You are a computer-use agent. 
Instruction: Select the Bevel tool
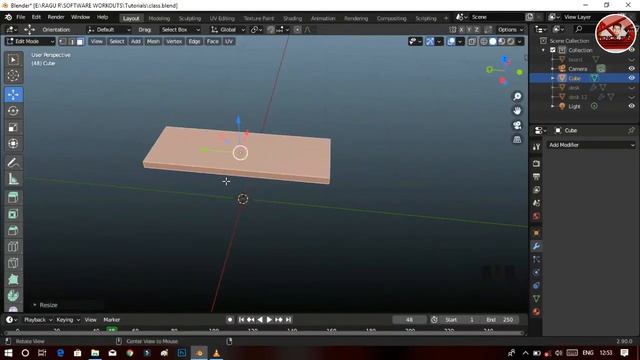click(x=13, y=230)
